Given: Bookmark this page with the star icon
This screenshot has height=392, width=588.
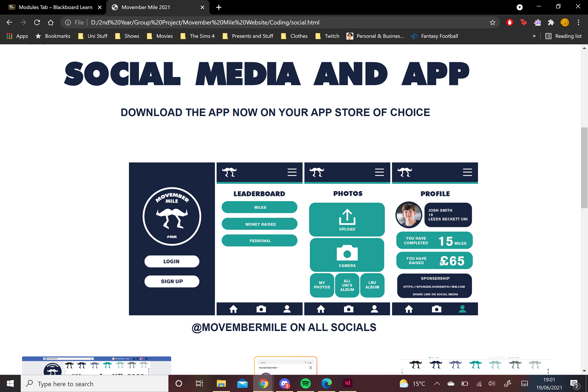Looking at the screenshot, I should [492, 22].
